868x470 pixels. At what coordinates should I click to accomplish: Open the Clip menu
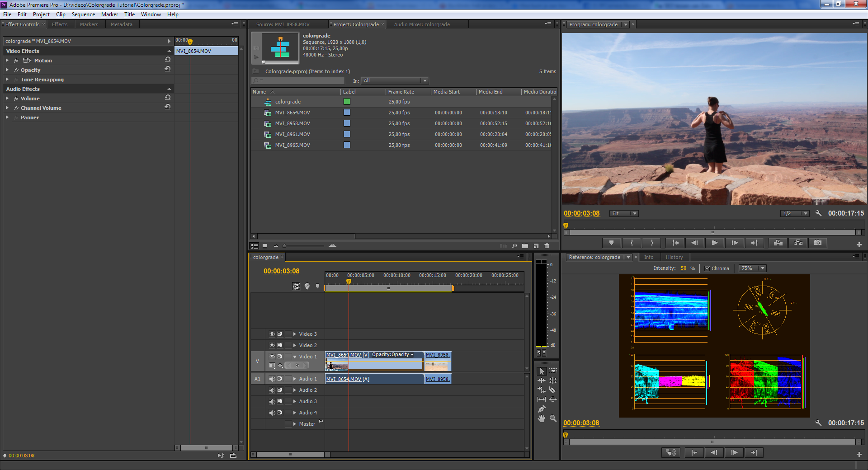point(61,14)
